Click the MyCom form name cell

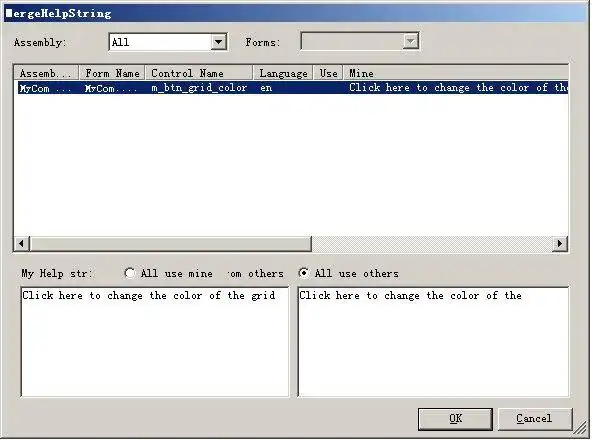(x=111, y=88)
